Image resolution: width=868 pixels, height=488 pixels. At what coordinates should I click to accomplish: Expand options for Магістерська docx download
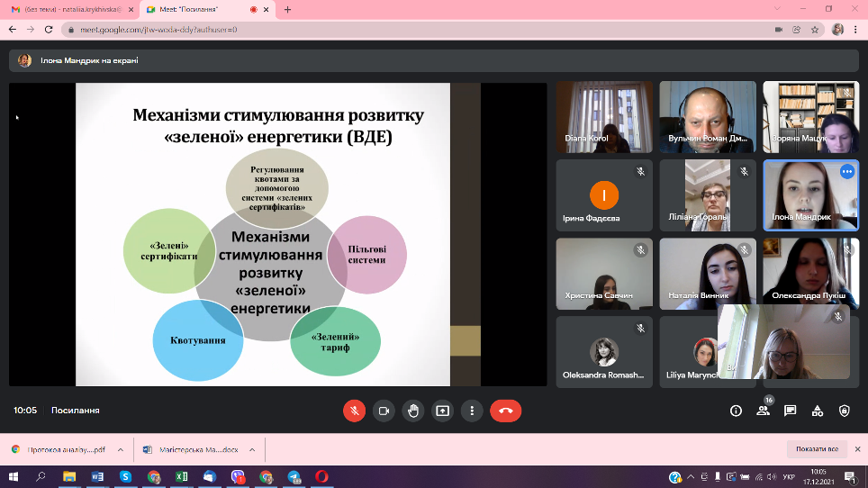tap(252, 449)
